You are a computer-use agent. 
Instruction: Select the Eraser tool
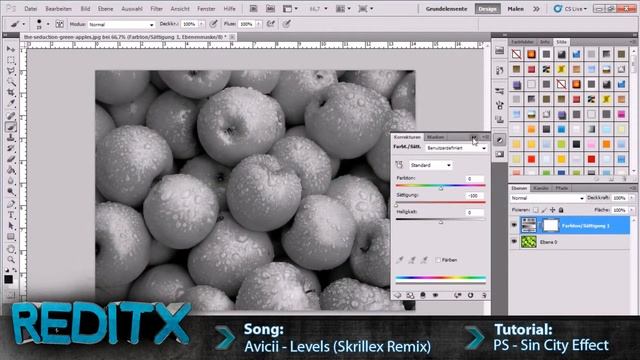(x=11, y=159)
